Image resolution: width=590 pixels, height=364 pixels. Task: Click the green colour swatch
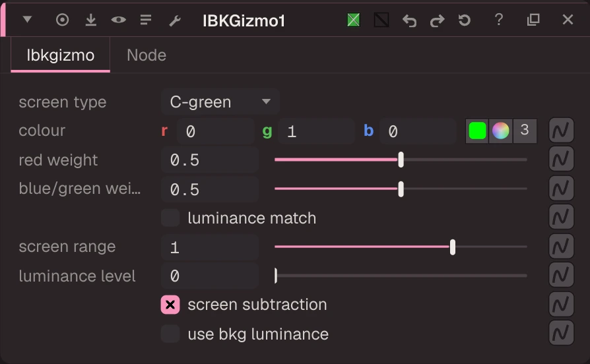pos(478,131)
